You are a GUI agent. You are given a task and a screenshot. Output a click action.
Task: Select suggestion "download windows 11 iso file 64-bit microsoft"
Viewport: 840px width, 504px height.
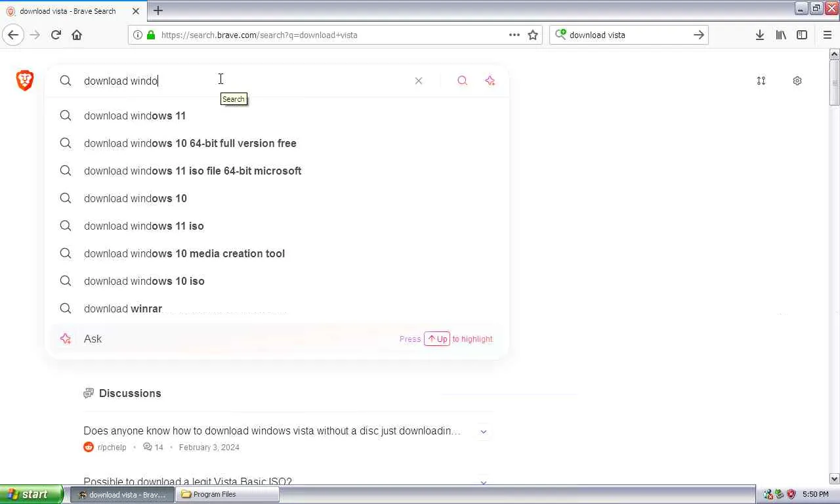coord(277,171)
